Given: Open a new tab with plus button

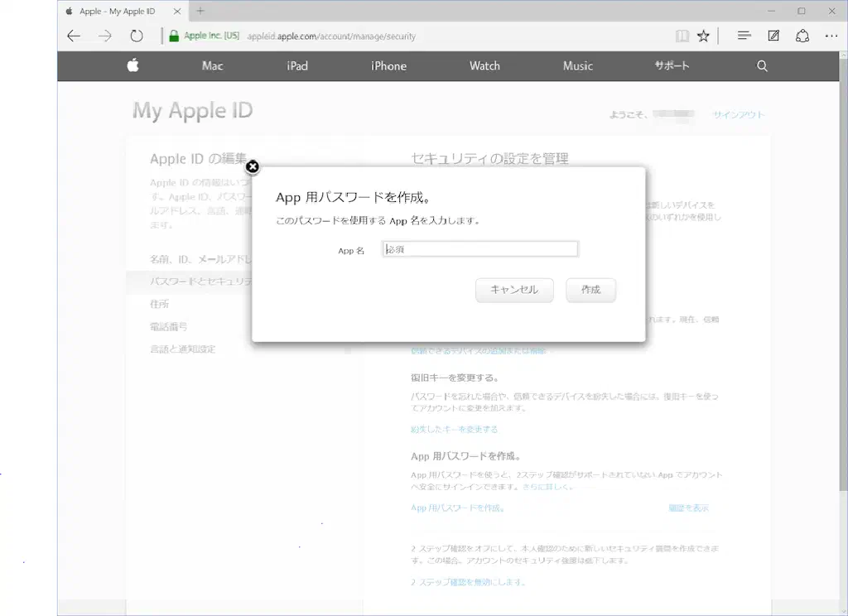Looking at the screenshot, I should [x=200, y=11].
